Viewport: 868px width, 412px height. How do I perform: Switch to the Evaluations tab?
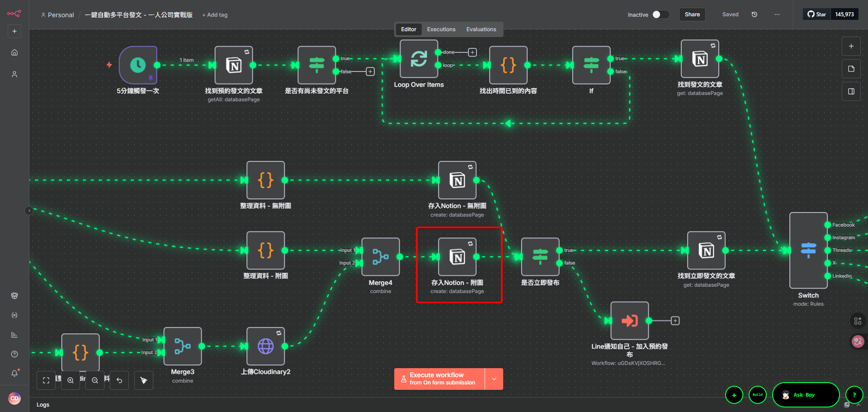point(481,29)
